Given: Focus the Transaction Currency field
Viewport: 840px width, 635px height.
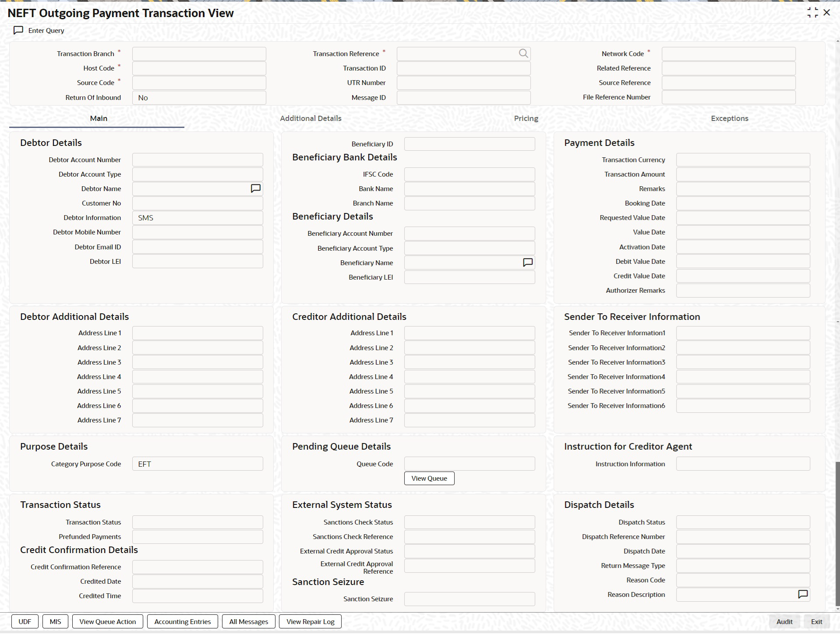Looking at the screenshot, I should (743, 160).
